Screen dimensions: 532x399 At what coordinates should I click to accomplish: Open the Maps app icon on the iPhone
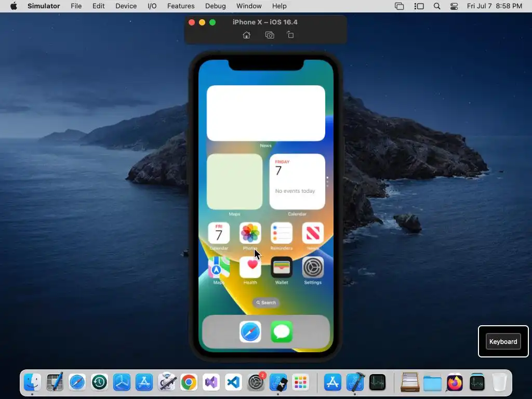click(x=219, y=268)
